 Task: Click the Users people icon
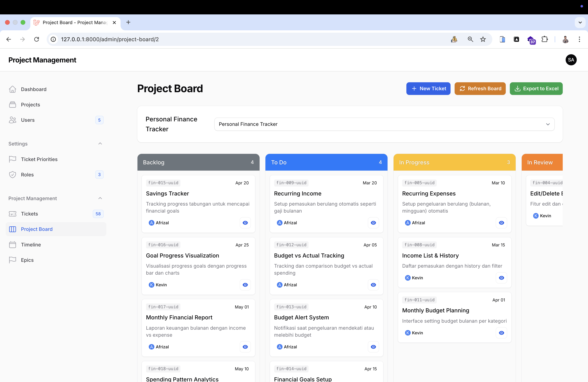pos(12,120)
